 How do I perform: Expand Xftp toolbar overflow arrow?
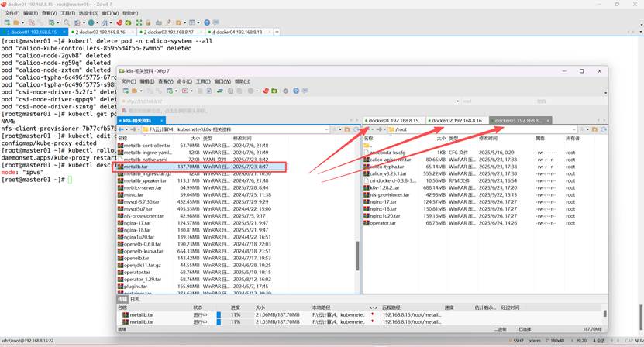pos(605,93)
